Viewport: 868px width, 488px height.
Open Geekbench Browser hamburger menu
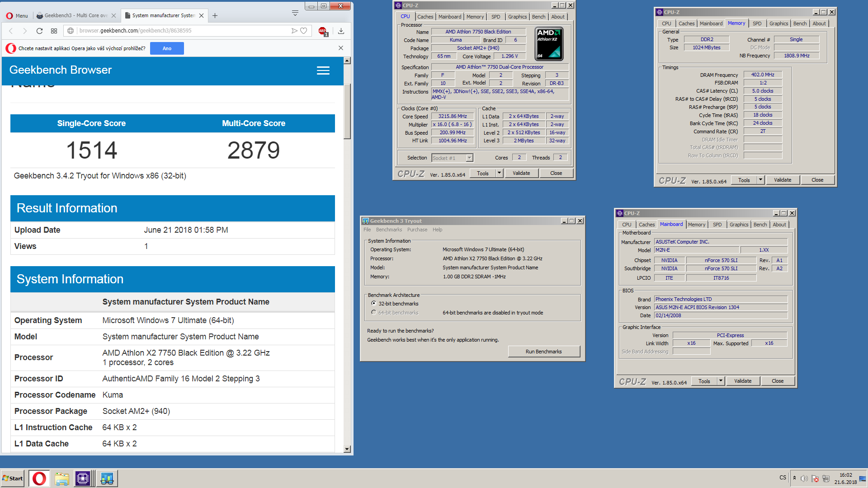tap(323, 70)
